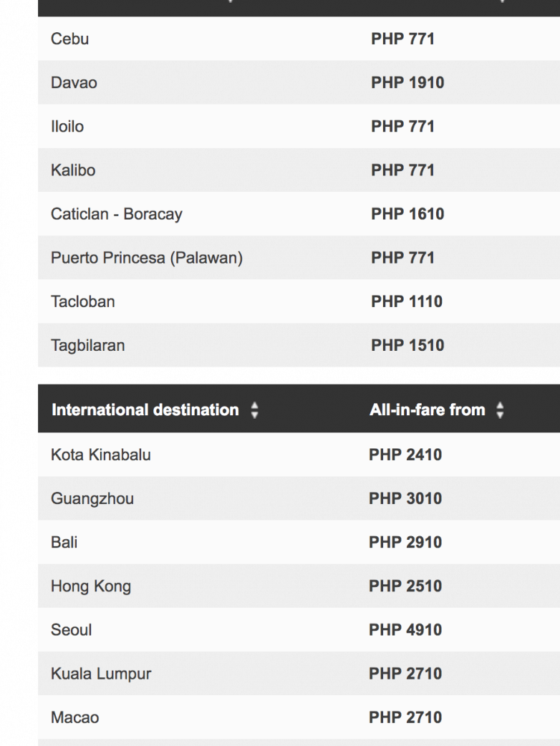560x746 pixels.
Task: Click Macao in the destination table
Action: pyautogui.click(x=75, y=717)
